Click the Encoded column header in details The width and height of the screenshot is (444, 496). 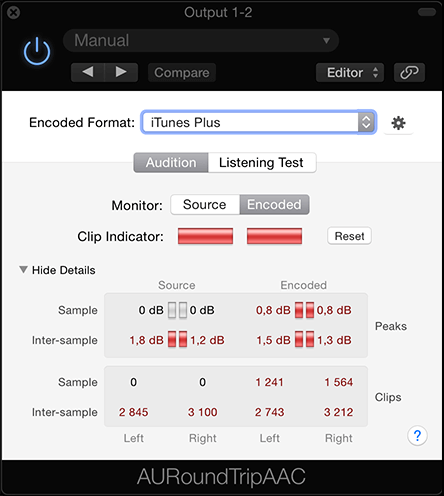303,285
